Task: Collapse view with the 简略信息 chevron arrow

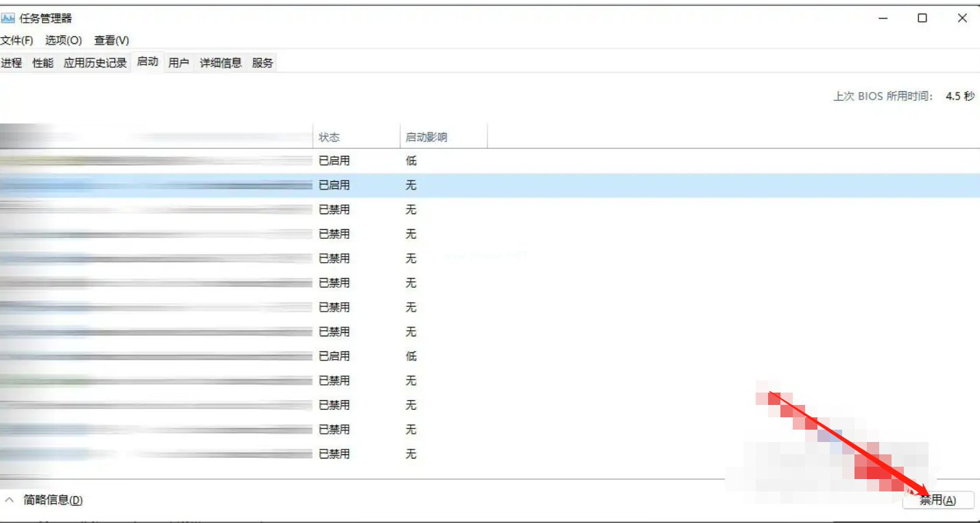Action: coord(10,500)
